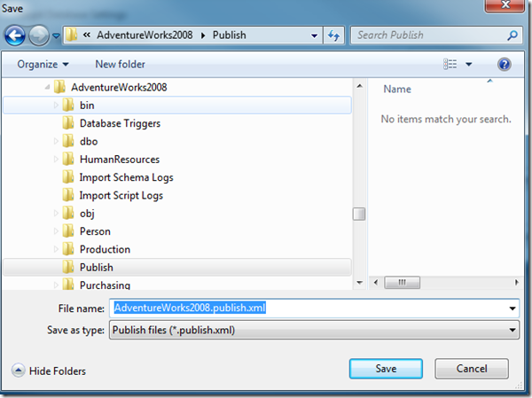This screenshot has width=532, height=398.
Task: Collapse the AdventureWorks2008 tree node
Action: (x=47, y=88)
